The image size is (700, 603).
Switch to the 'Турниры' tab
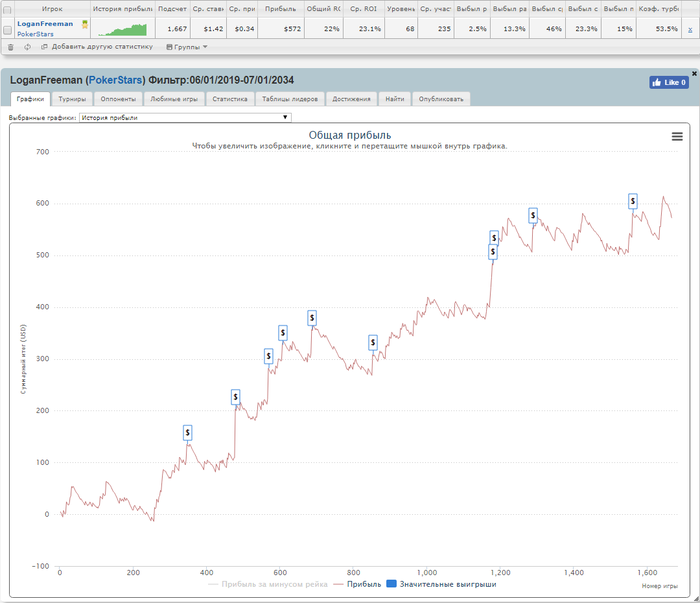pyautogui.click(x=71, y=99)
